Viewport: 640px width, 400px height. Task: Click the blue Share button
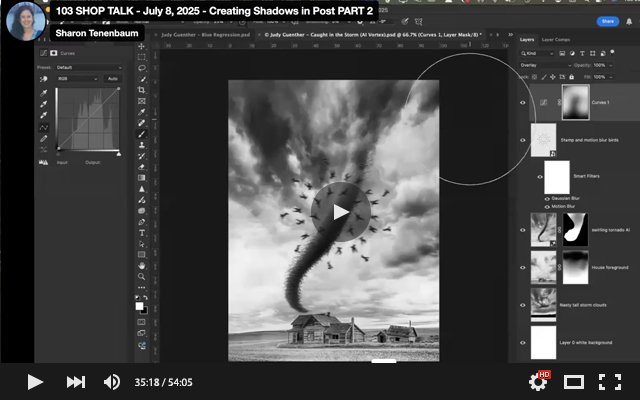tap(607, 21)
